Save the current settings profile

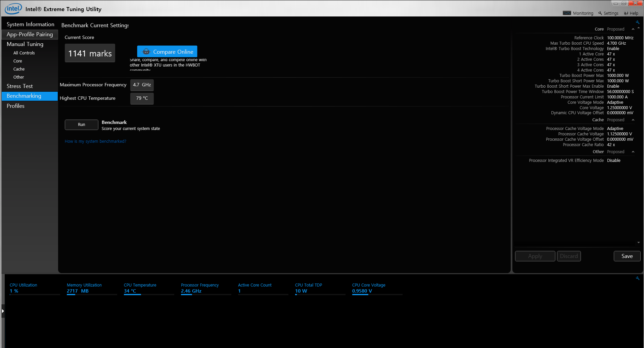(627, 256)
